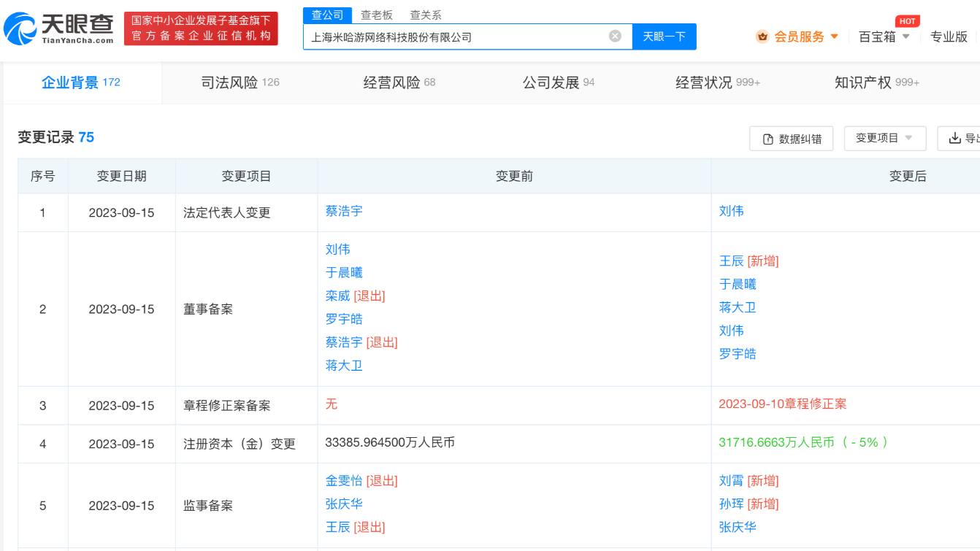Click the HOT badge above toolbox

907,21
